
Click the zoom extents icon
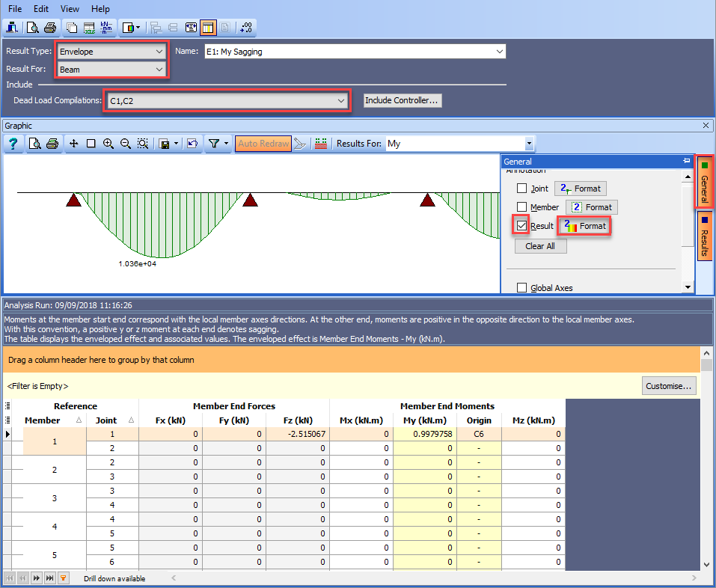(143, 144)
